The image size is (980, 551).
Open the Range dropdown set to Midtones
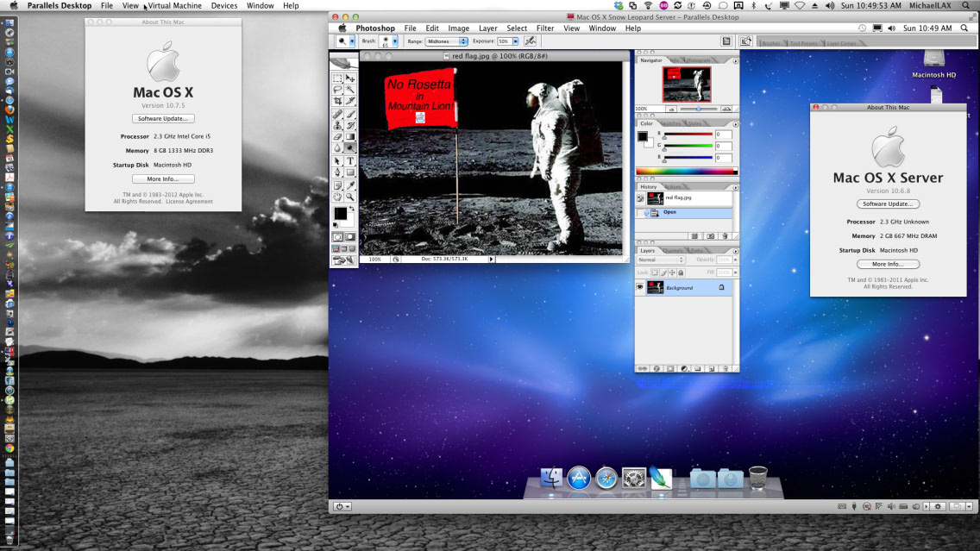click(448, 41)
